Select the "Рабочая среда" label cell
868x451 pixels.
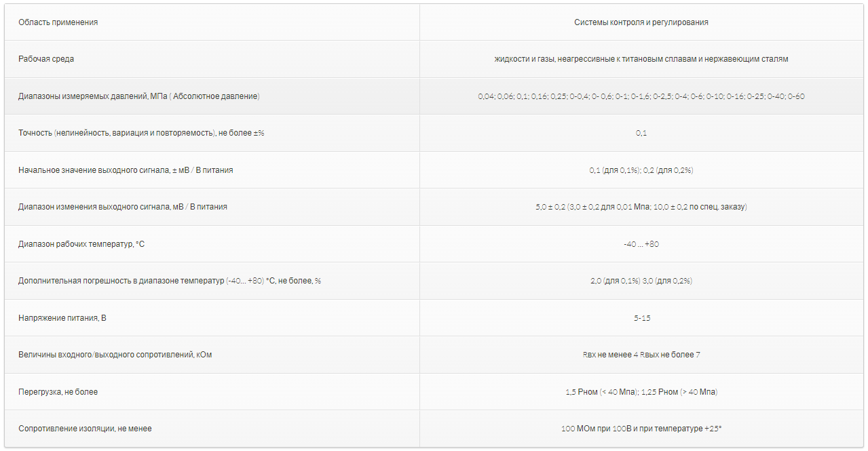click(x=46, y=59)
